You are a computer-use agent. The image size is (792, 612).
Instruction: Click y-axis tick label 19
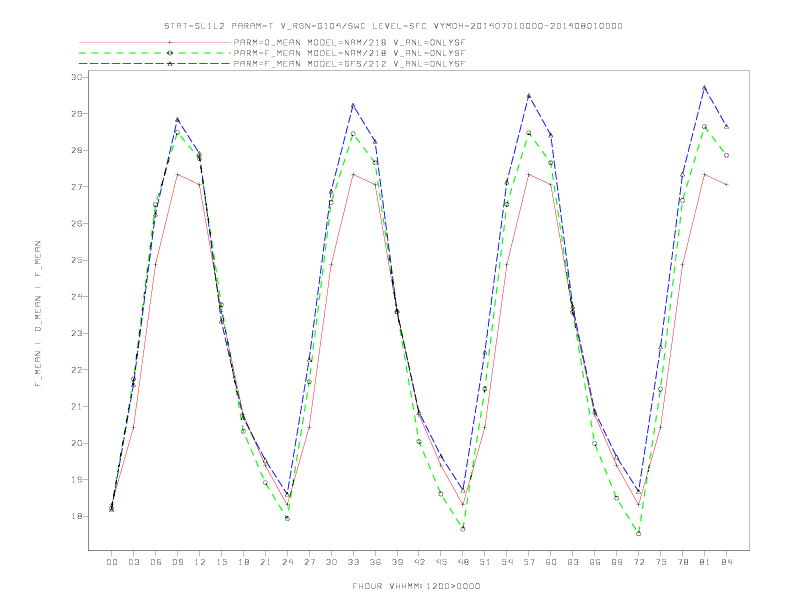pos(77,480)
